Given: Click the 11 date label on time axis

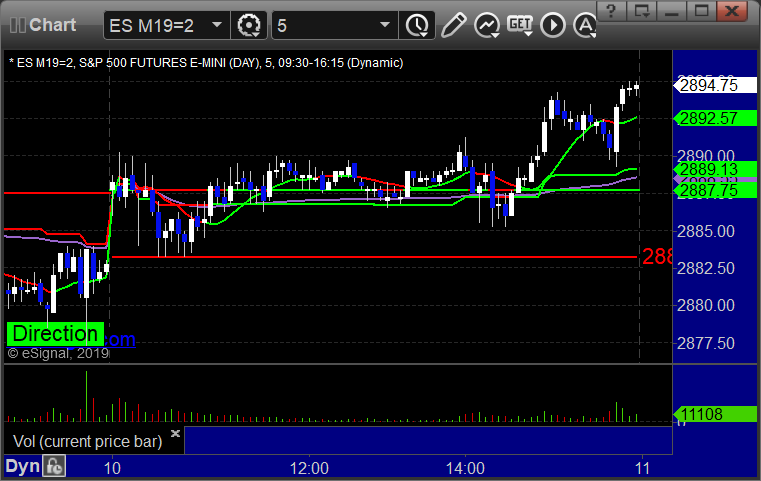Looking at the screenshot, I should tap(643, 468).
